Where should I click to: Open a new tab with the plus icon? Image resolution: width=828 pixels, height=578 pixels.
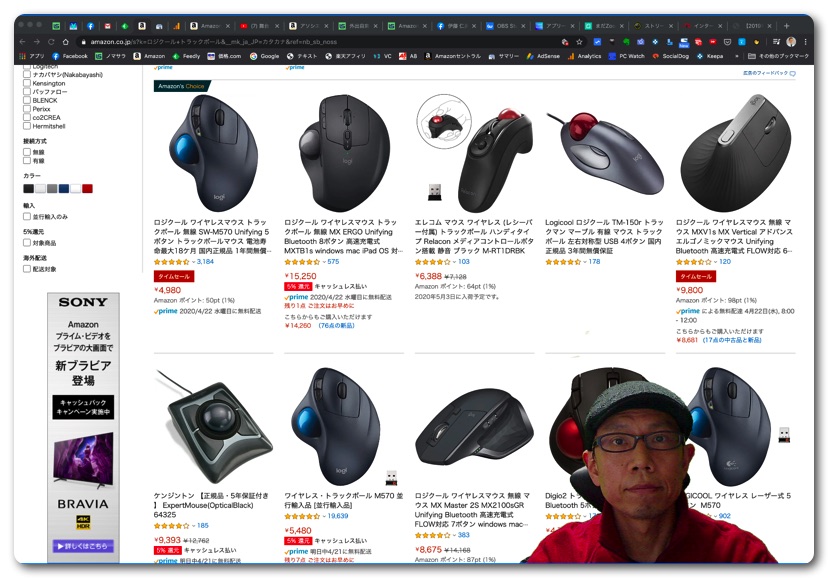coord(786,25)
